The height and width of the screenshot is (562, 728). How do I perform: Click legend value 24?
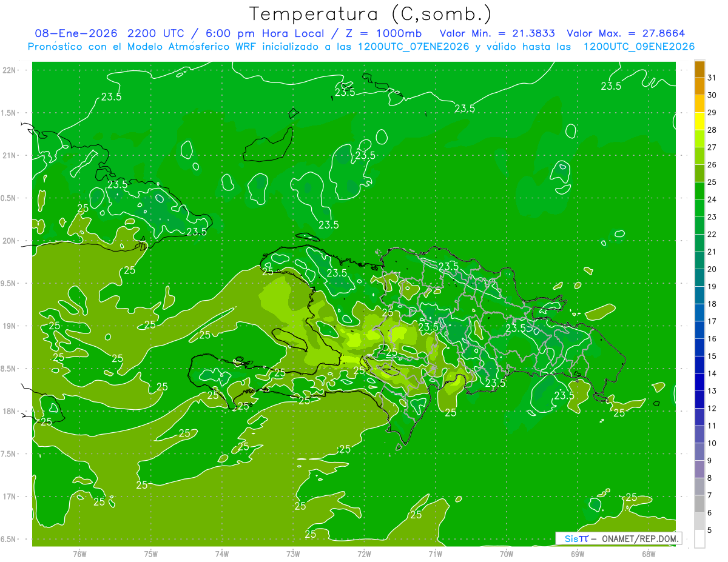(712, 199)
